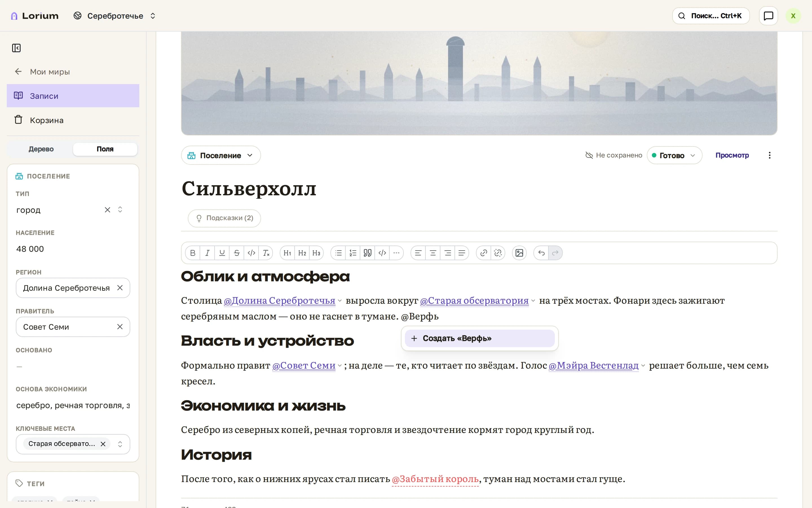
Task: Switch to Просмотр mode
Action: click(732, 155)
